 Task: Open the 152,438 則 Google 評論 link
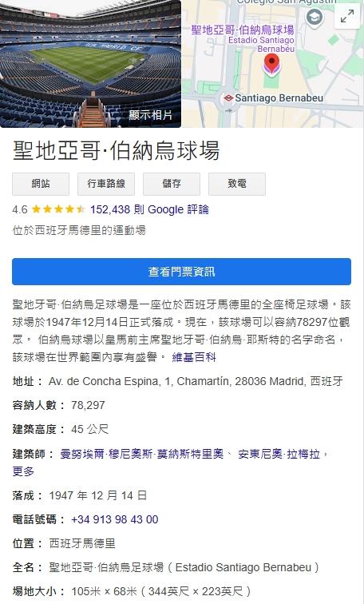(150, 209)
